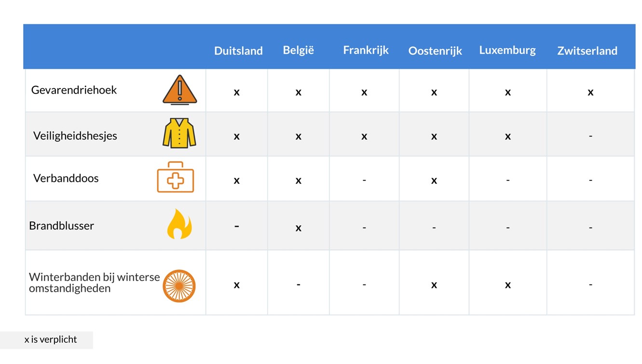This screenshot has height=364, width=642.
Task: Click the Luxemburg column header
Action: pyautogui.click(x=507, y=50)
